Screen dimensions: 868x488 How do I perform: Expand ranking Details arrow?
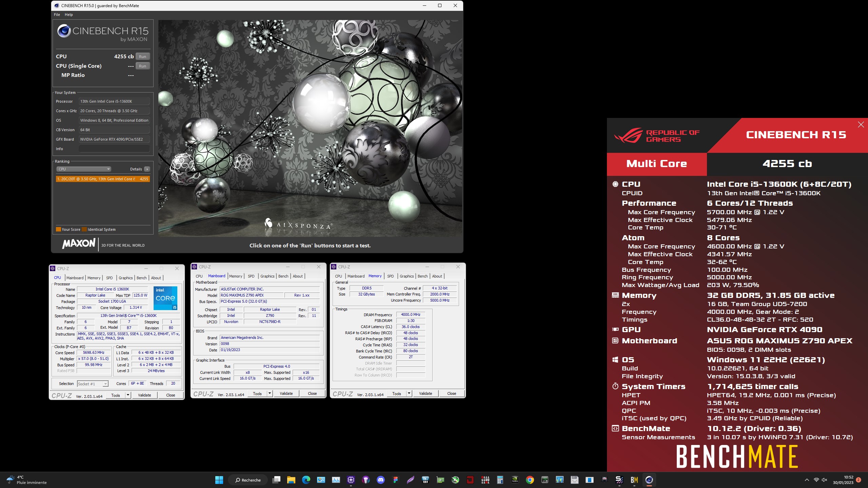coord(147,169)
